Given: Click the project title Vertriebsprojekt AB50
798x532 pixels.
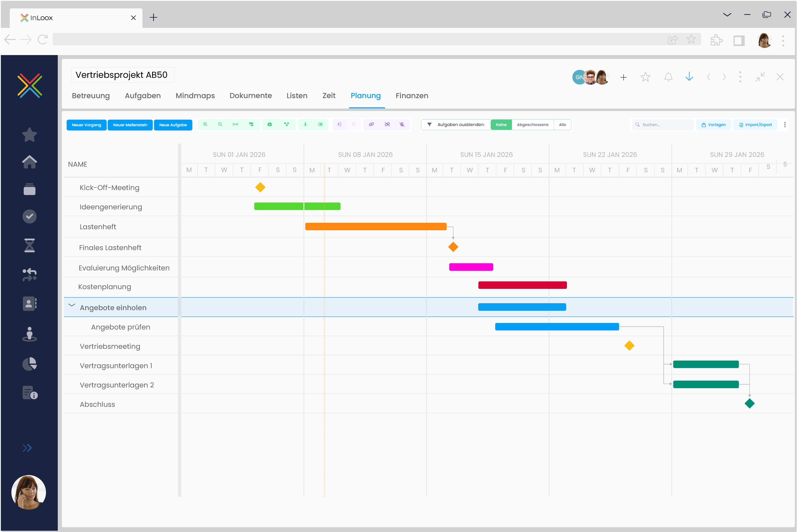Looking at the screenshot, I should 121,75.
